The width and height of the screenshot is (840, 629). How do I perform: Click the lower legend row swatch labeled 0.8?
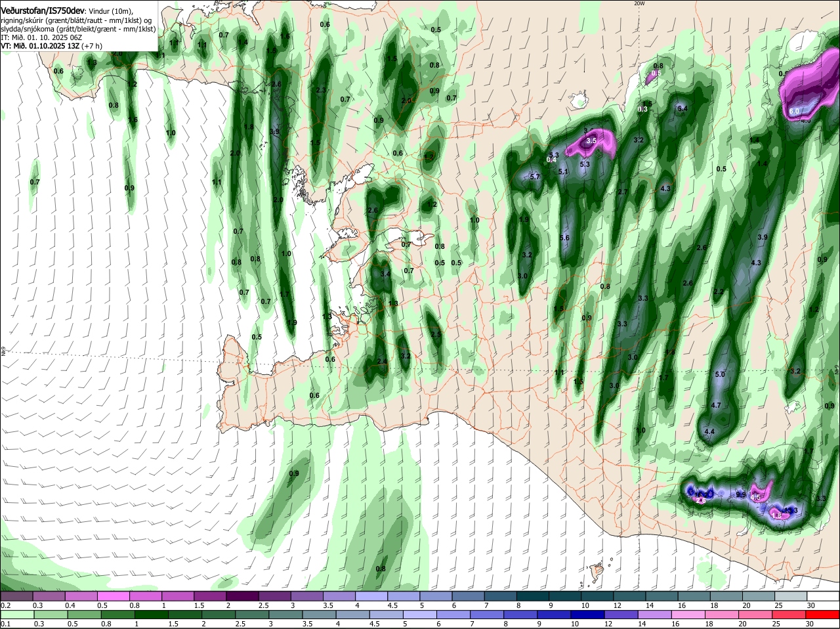pyautogui.click(x=118, y=615)
